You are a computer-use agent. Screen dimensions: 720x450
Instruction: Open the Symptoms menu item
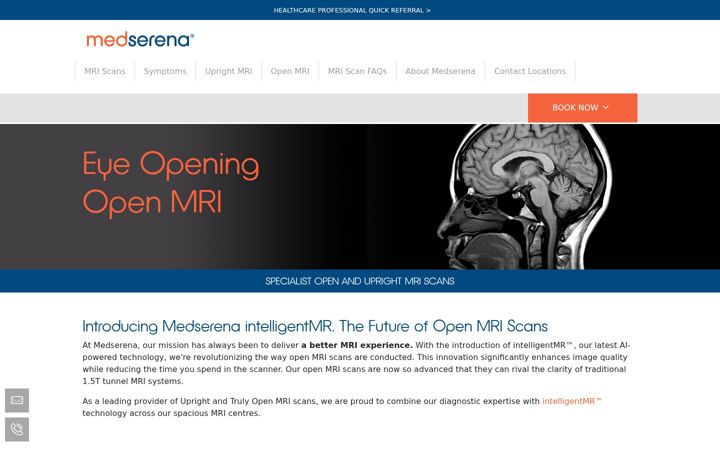(165, 71)
